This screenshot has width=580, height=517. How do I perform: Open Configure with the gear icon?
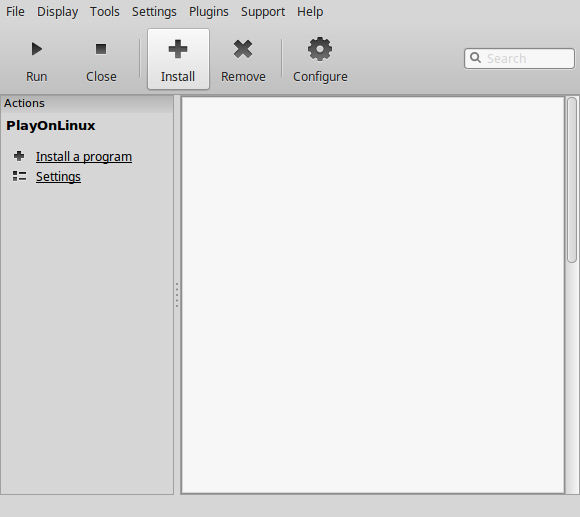click(320, 49)
